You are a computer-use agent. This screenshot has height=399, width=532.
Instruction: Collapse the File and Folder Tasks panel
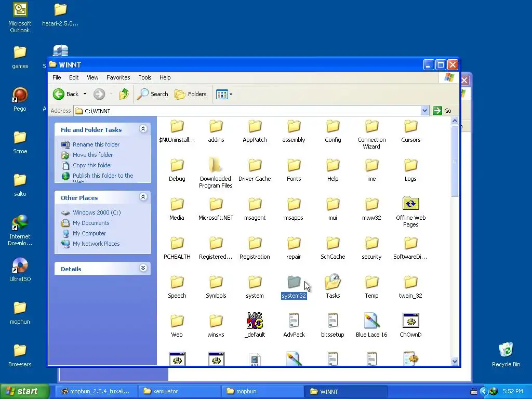143,129
